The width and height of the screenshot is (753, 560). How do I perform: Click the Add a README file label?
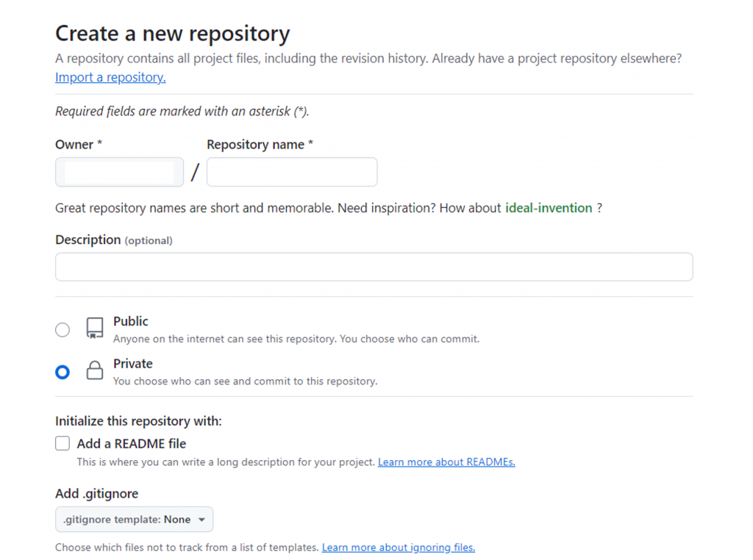click(x=132, y=443)
